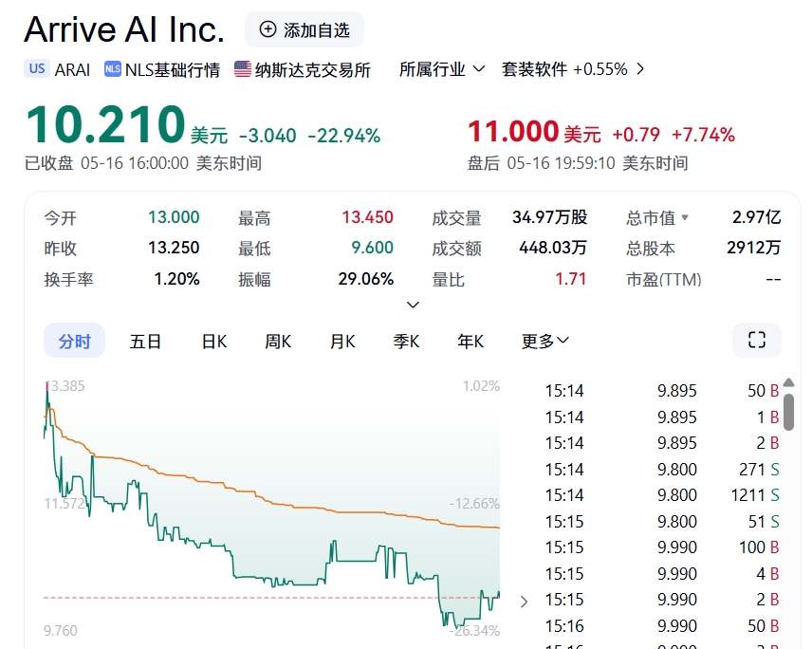The width and height of the screenshot is (812, 649).
Task: Switch to the 日K chart tab
Action: (213, 341)
